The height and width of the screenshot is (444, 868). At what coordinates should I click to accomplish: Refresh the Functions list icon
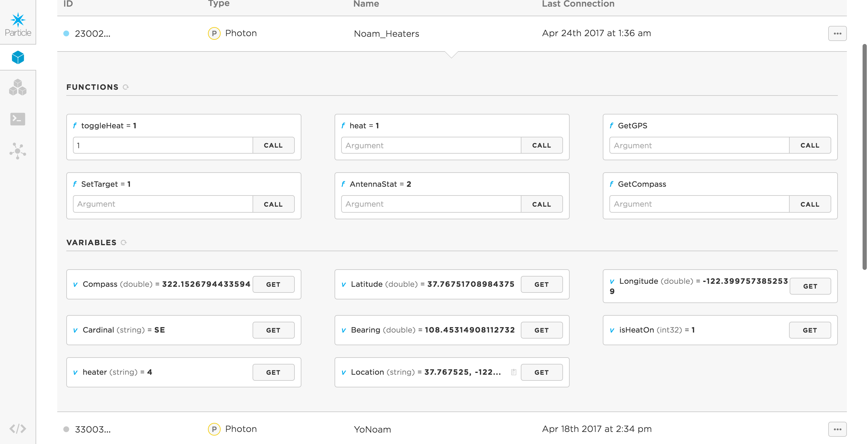pyautogui.click(x=126, y=87)
